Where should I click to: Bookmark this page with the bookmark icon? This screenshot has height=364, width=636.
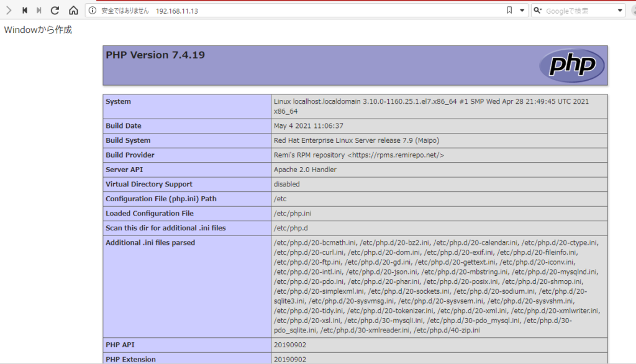pos(509,11)
